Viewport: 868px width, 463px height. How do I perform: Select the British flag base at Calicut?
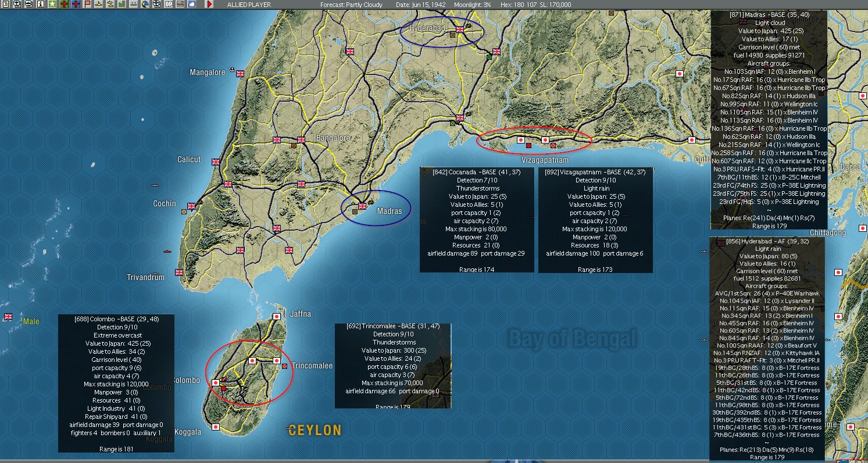[x=216, y=162]
